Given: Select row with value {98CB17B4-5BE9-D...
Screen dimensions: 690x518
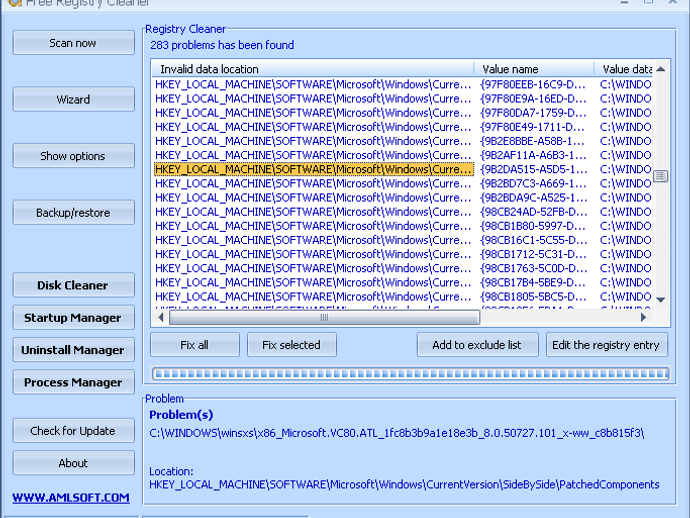Looking at the screenshot, I should [x=403, y=282].
